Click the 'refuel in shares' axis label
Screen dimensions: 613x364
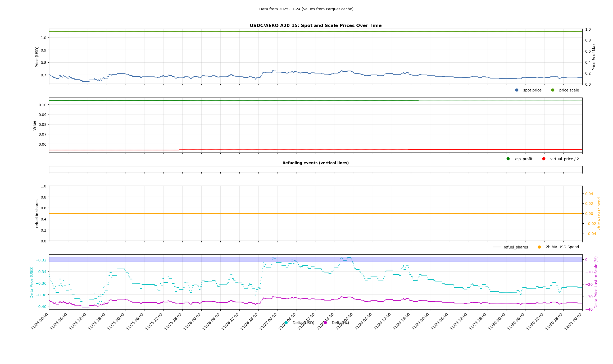tap(37, 213)
